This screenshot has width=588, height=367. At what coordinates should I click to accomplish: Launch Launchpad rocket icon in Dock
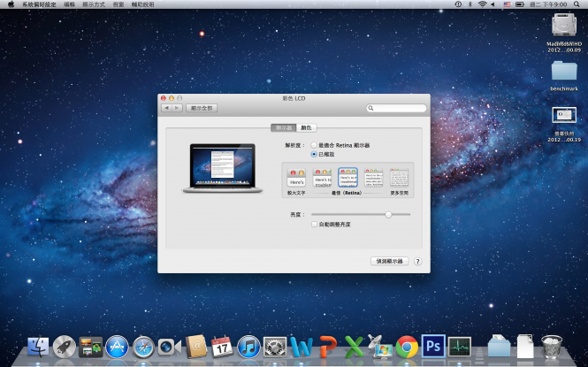coord(65,347)
